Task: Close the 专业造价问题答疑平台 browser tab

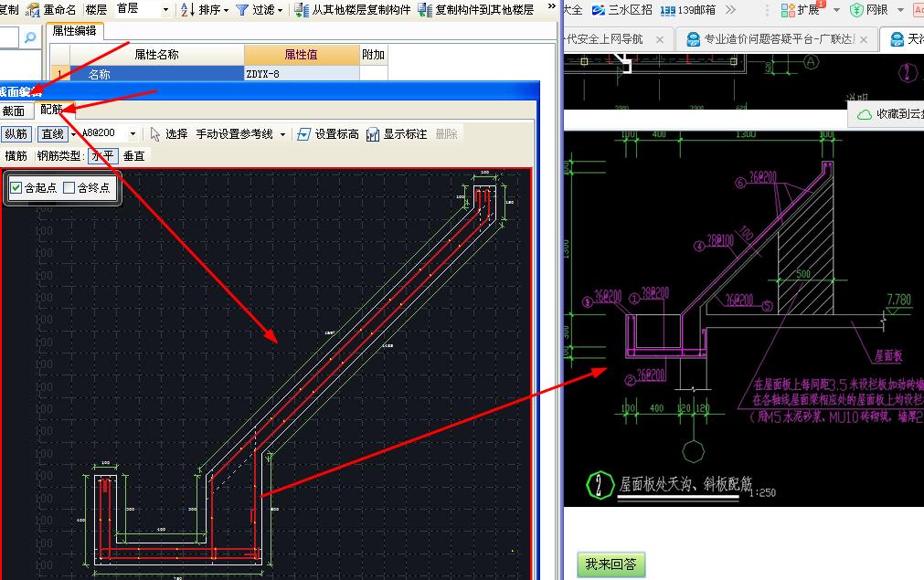Action: (864, 39)
